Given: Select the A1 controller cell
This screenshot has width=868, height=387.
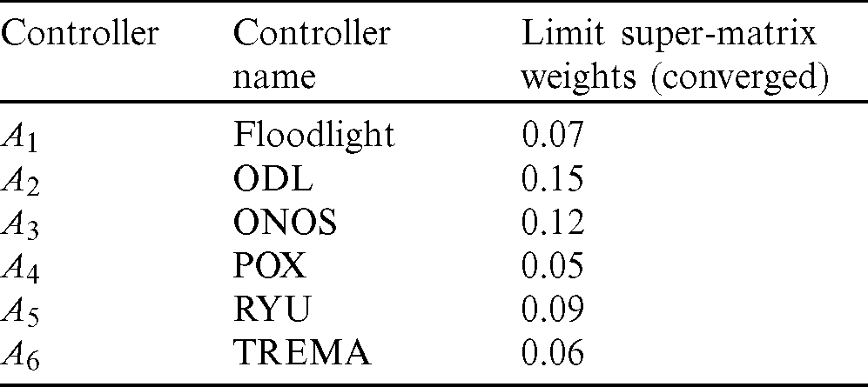Looking at the screenshot, I should tap(19, 136).
